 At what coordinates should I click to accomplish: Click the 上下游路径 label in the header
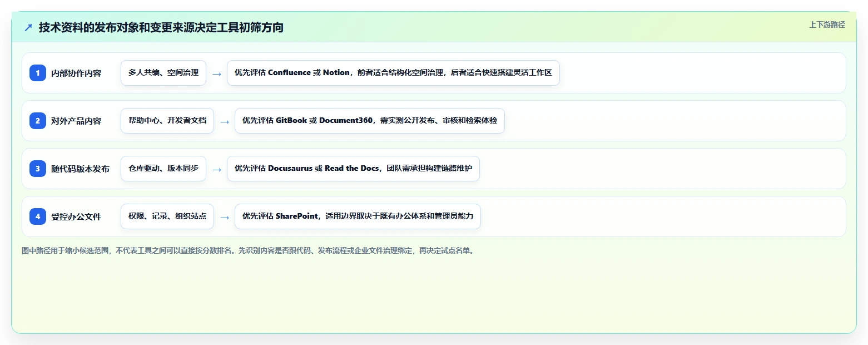(827, 24)
